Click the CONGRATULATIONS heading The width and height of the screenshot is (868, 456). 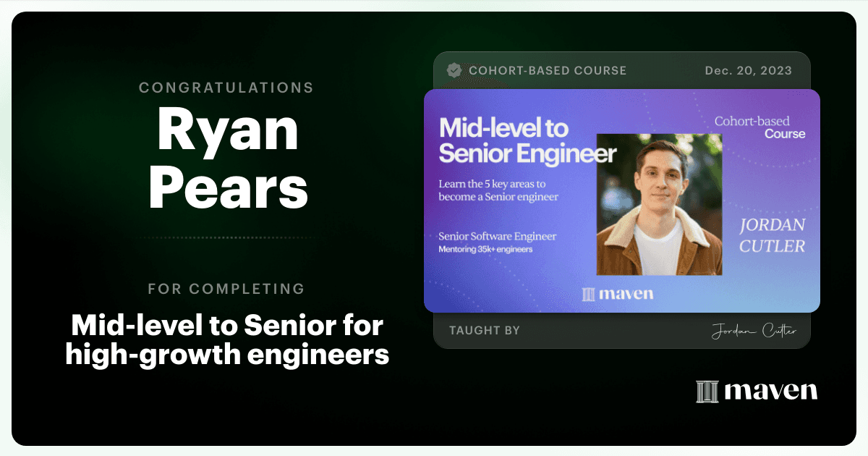226,88
